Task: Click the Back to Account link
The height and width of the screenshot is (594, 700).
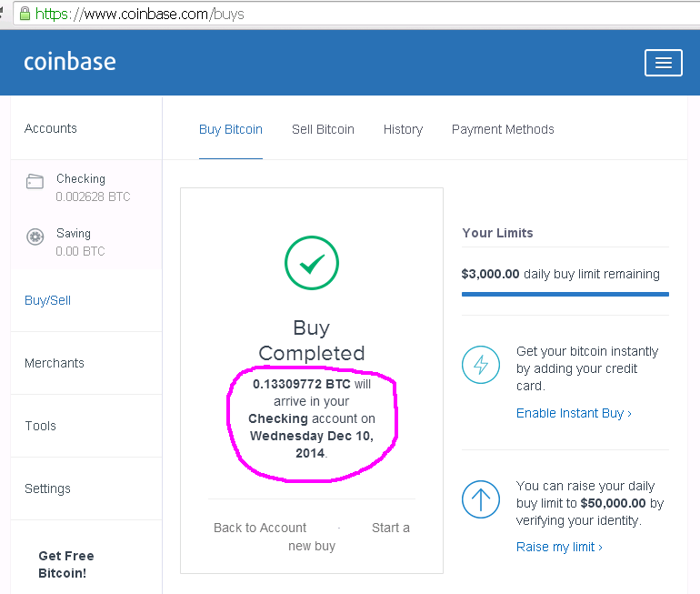Action: pyautogui.click(x=260, y=528)
